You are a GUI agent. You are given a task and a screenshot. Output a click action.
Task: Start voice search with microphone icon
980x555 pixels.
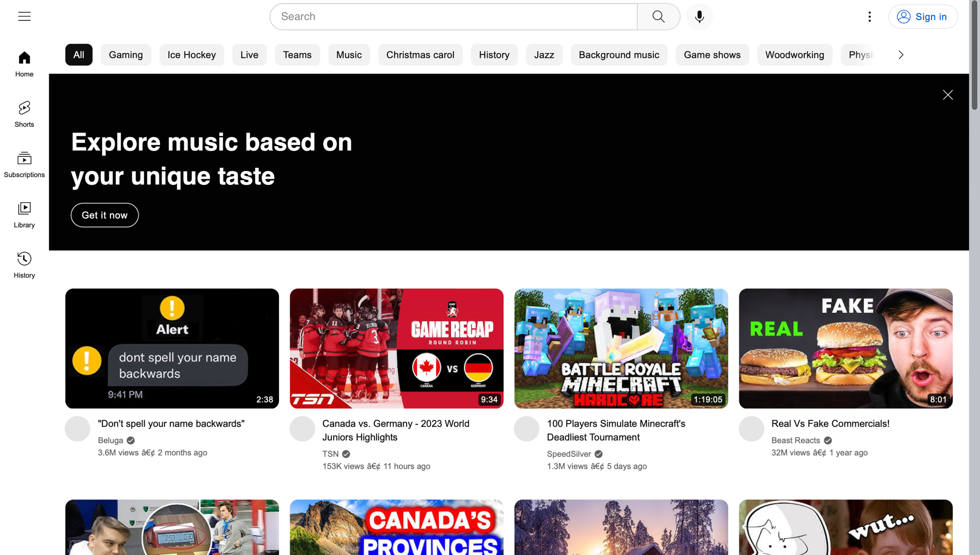tap(699, 16)
